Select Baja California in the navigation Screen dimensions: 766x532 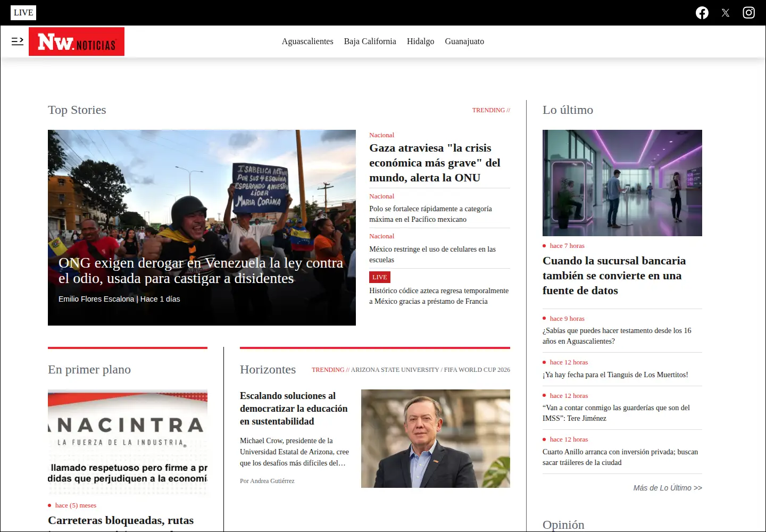coord(370,41)
